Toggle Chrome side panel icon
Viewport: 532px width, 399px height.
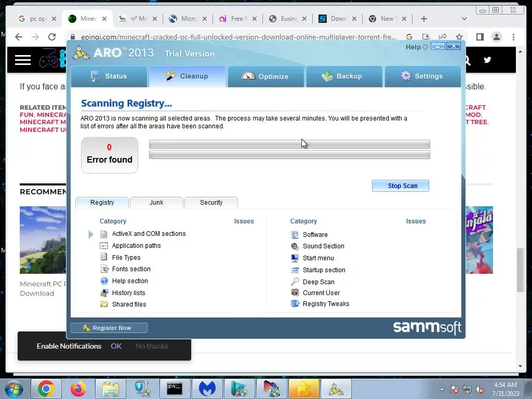[480, 37]
